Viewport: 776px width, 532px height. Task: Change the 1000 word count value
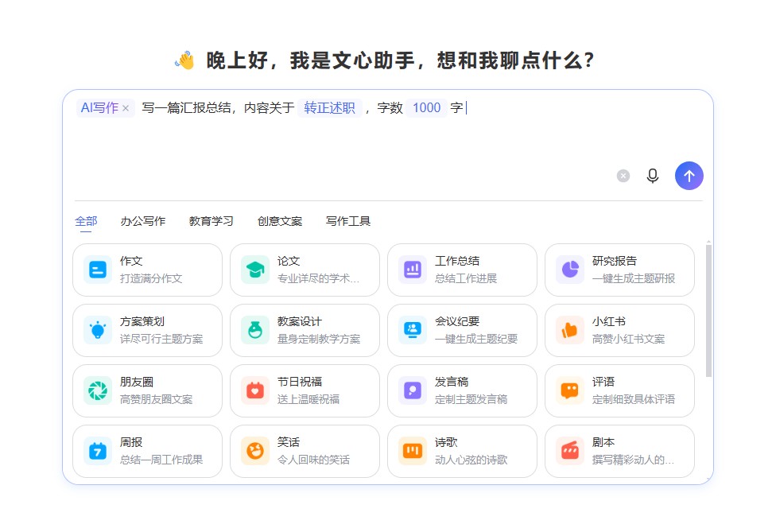pyautogui.click(x=426, y=107)
